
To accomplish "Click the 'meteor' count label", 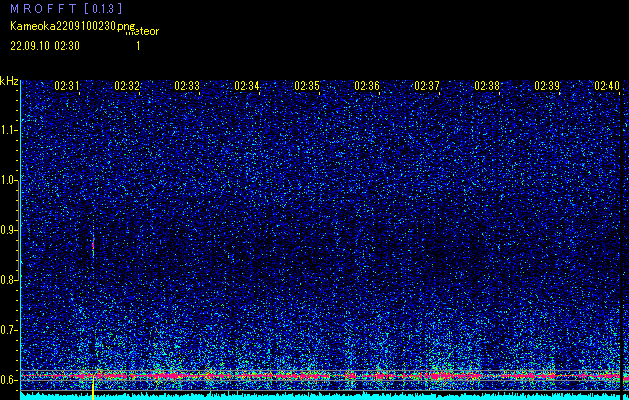I will [142, 31].
